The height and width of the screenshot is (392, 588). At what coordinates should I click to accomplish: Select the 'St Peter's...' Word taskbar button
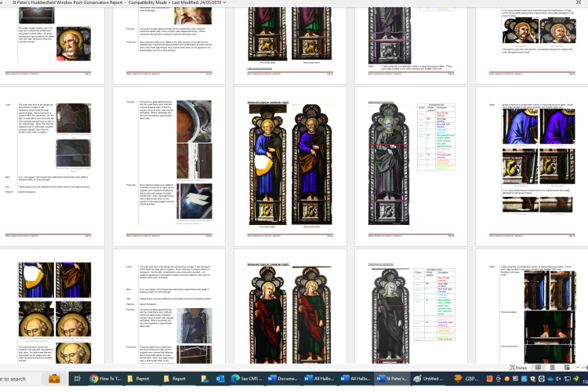[x=392, y=379]
